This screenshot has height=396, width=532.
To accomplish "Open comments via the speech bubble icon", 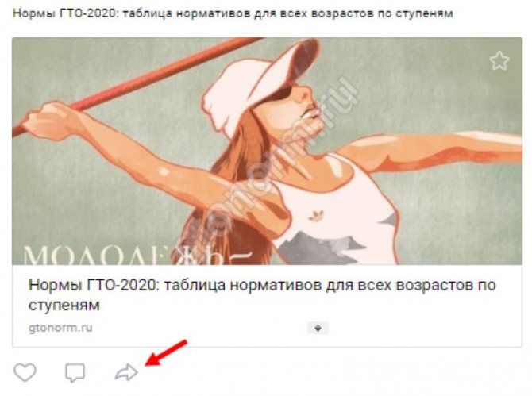I will [x=75, y=372].
